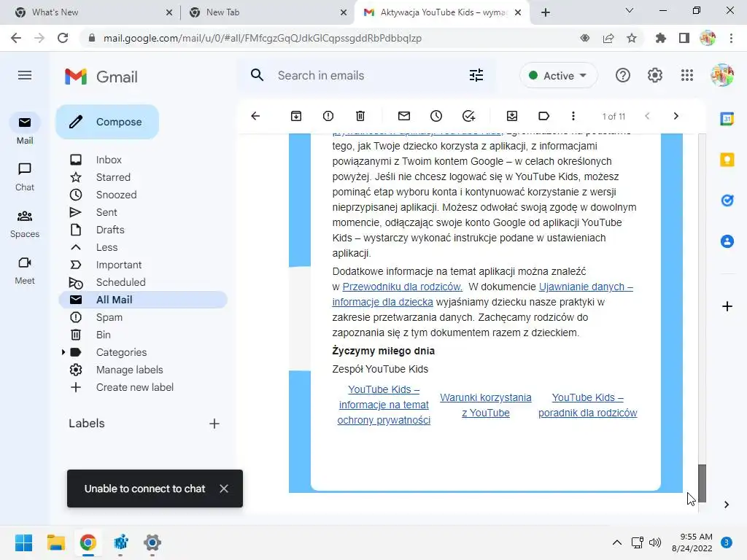This screenshot has height=560, width=747.
Task: Open the Google apps grid
Action: pos(687,75)
